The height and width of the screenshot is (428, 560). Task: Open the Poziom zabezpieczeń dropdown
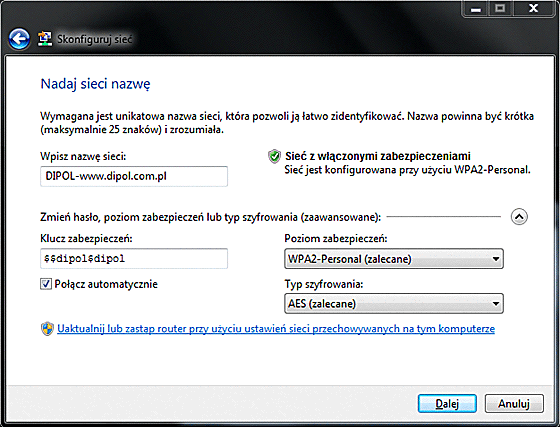pyautogui.click(x=394, y=259)
